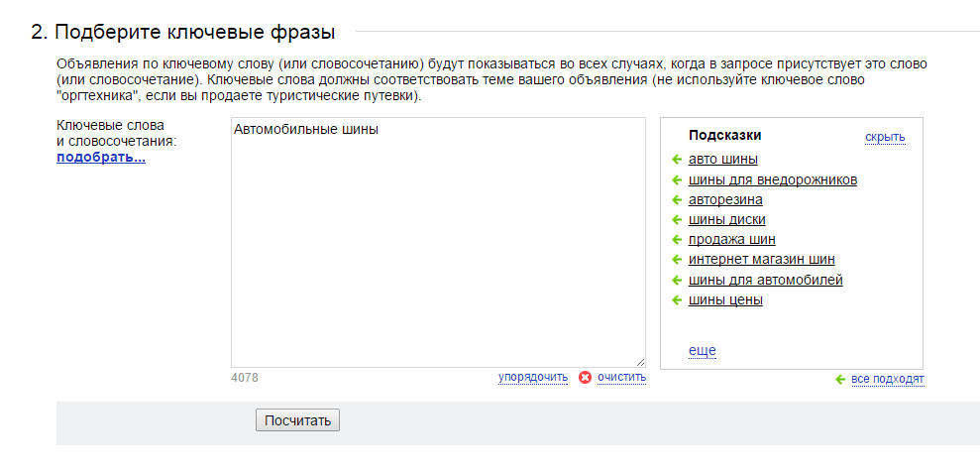Click green arrow beside 'шины диски'
Screen dimensions: 980x472
click(676, 220)
